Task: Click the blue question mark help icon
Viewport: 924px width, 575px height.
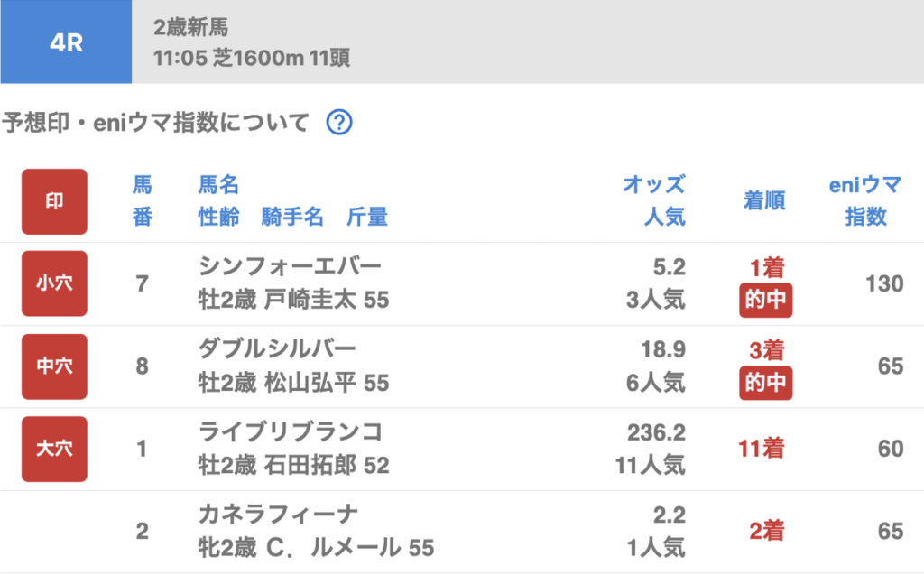Action: [x=338, y=123]
